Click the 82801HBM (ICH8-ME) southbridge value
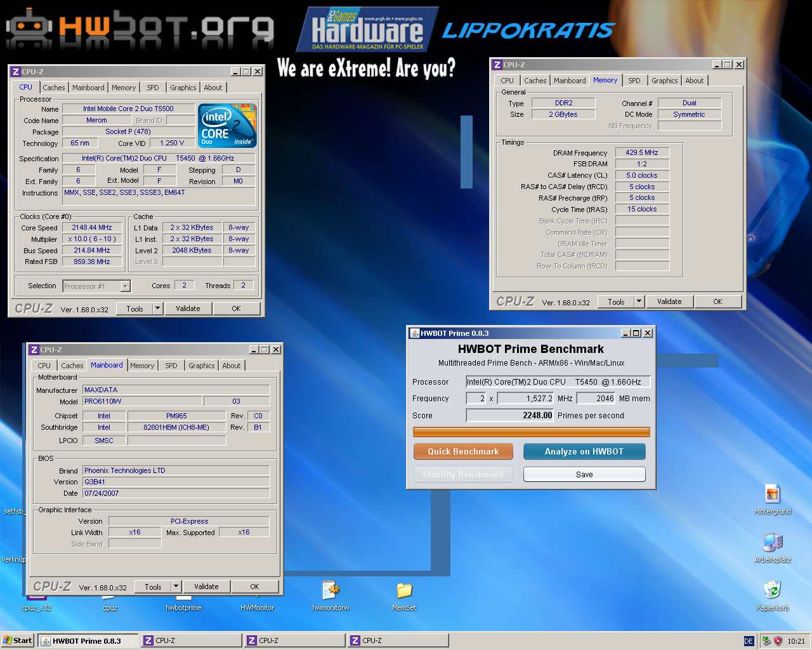Image resolution: width=812 pixels, height=650 pixels. coord(176,427)
